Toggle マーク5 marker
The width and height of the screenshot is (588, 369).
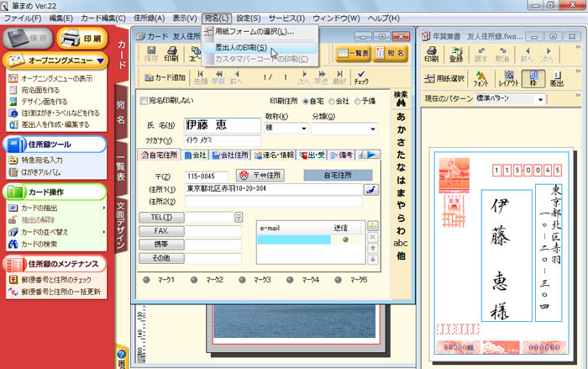tap(339, 280)
